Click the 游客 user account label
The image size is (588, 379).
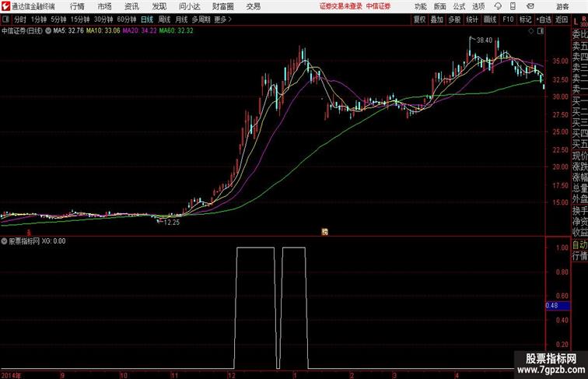pos(562,6)
